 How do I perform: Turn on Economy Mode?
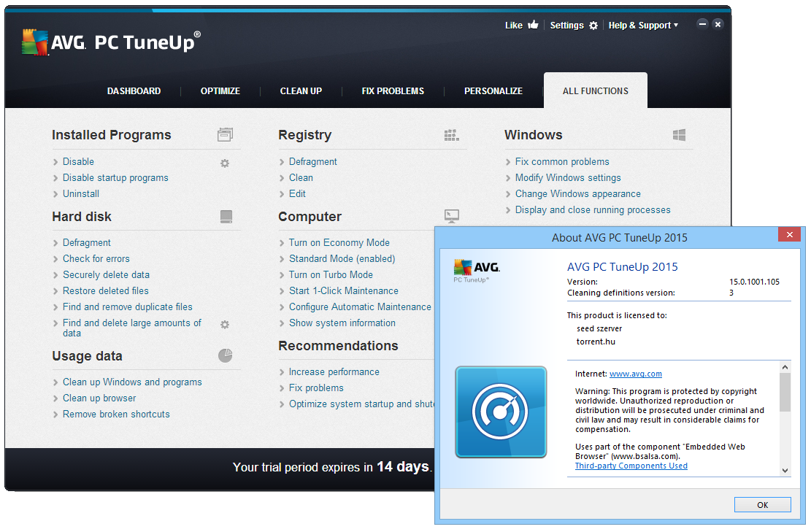coord(339,243)
